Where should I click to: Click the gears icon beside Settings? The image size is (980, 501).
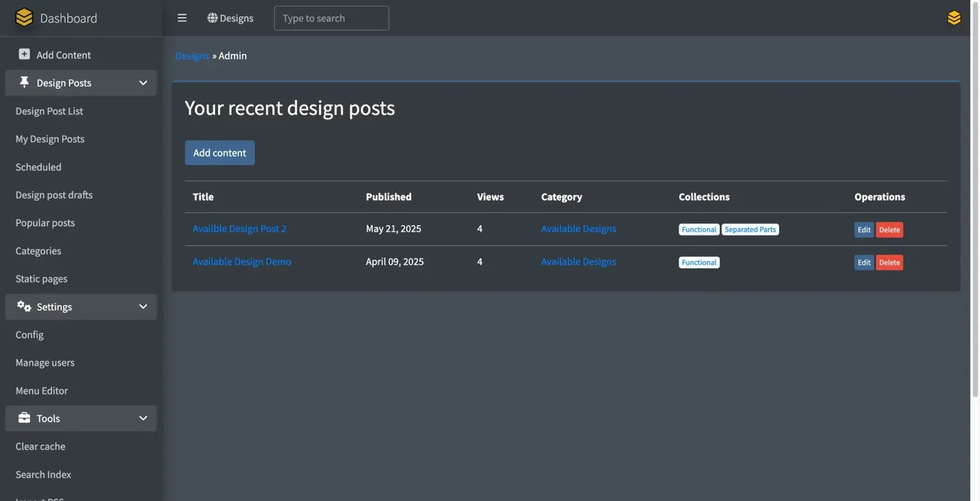pos(24,306)
